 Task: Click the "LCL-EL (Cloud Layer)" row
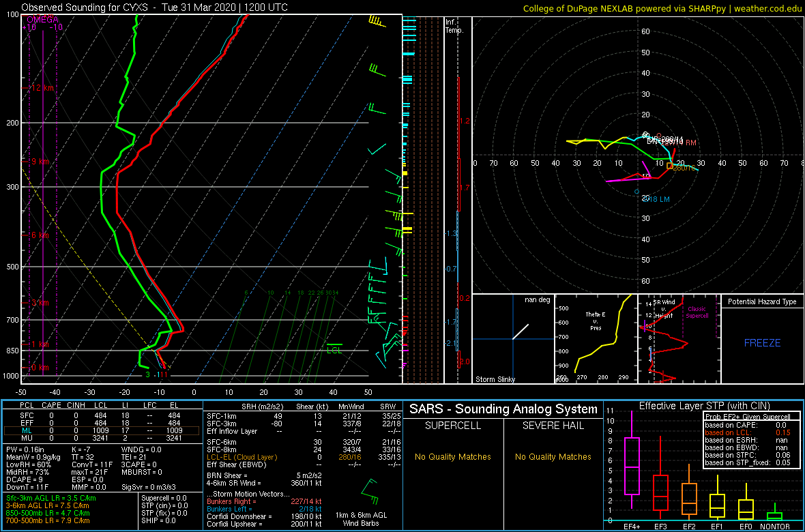pyautogui.click(x=303, y=456)
